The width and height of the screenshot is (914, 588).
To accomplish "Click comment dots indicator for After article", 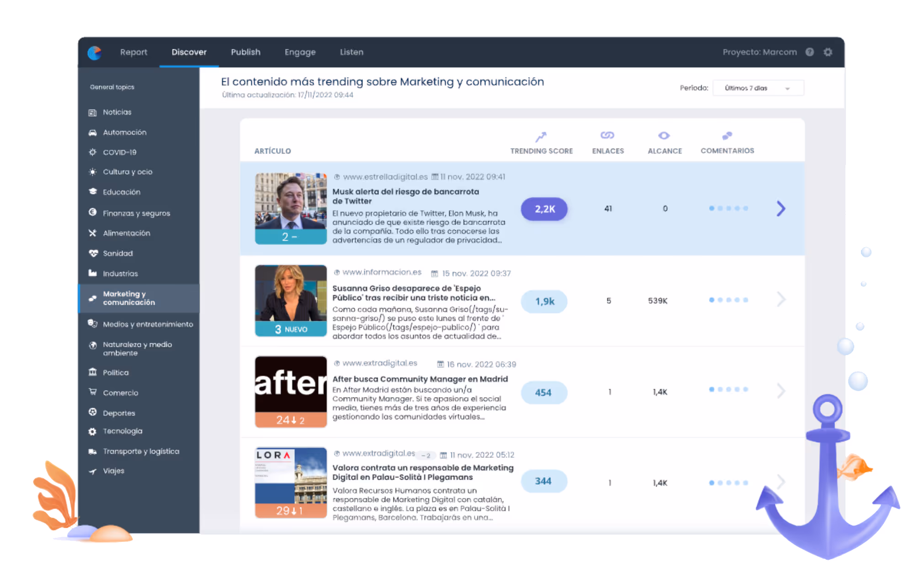I will [x=728, y=389].
